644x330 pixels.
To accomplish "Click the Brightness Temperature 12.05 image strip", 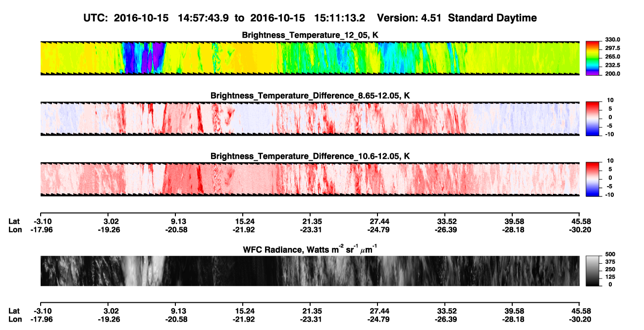I will [310, 58].
